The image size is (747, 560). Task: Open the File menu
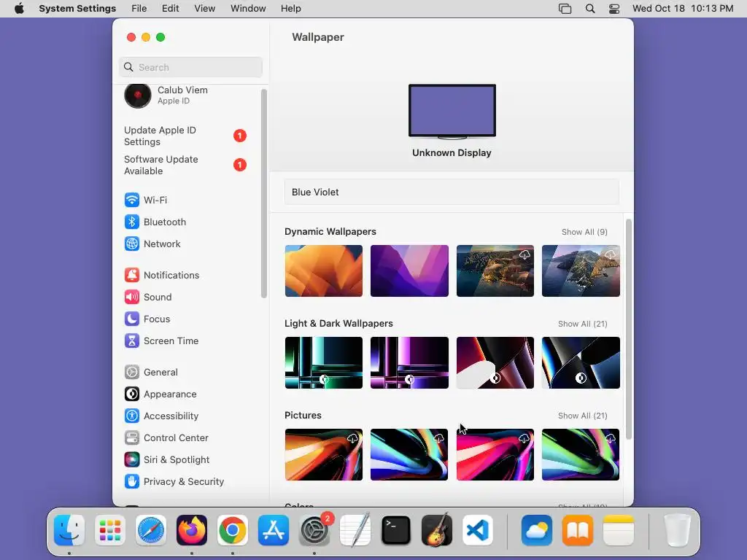point(139,9)
